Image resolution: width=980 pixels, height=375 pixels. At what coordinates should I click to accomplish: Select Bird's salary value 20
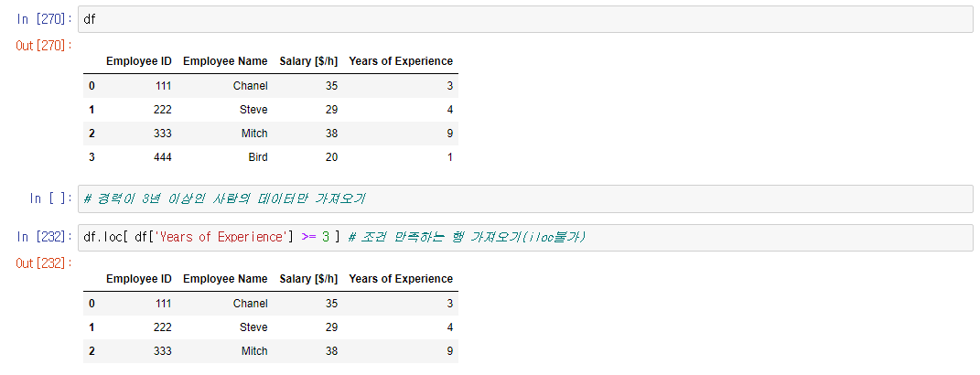click(332, 157)
